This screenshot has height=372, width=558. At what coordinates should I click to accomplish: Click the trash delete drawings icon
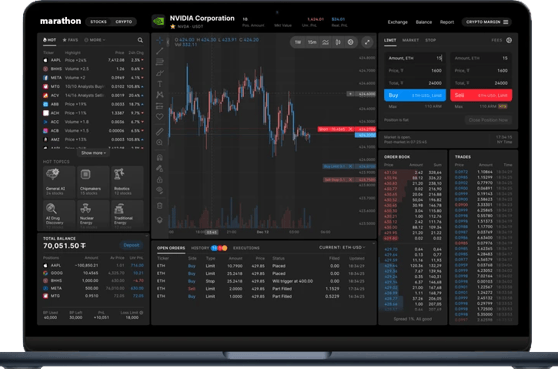tap(160, 206)
